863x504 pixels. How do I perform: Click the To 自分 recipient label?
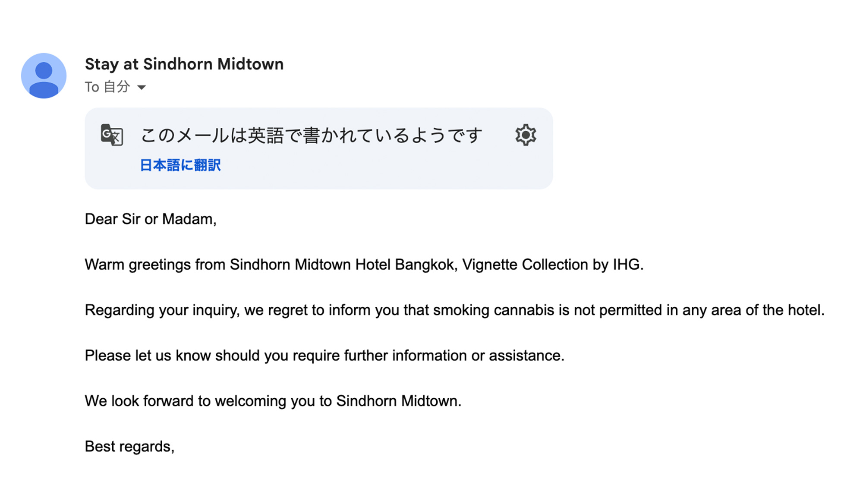pos(107,87)
